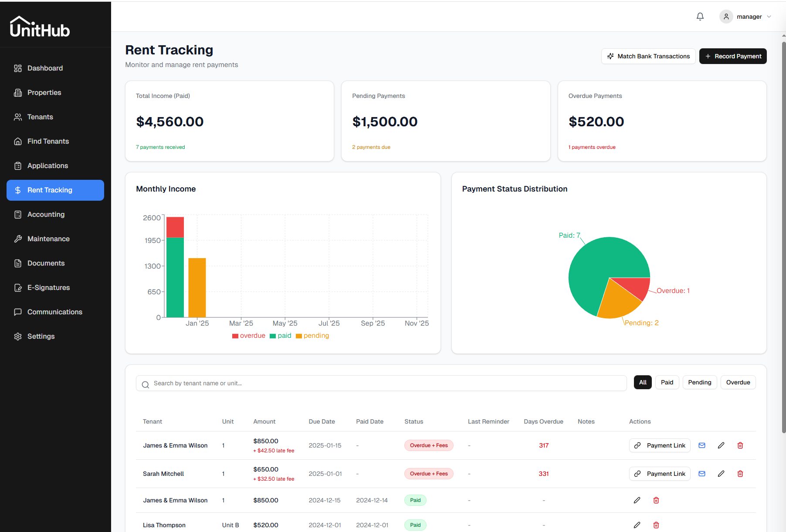Open the Accounting page in sidebar
Viewport: 786px width, 532px height.
[46, 215]
